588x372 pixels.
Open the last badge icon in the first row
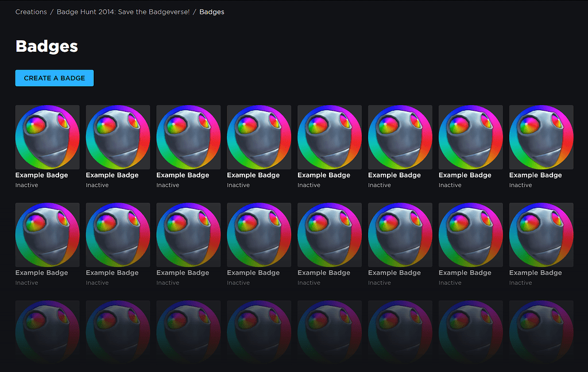tap(541, 137)
